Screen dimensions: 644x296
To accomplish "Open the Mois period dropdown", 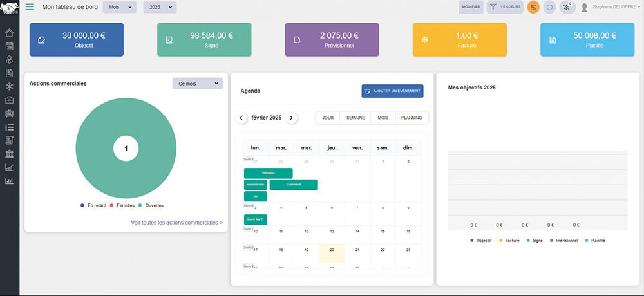I will [x=119, y=7].
